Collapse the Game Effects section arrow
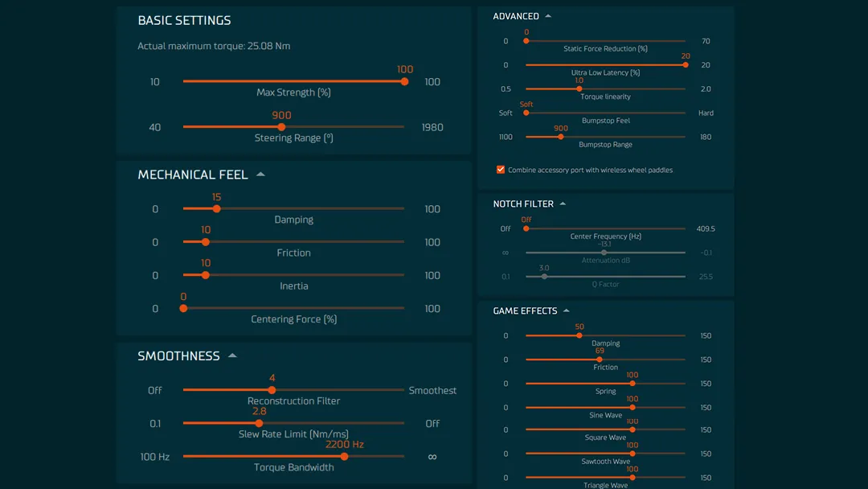 (567, 310)
